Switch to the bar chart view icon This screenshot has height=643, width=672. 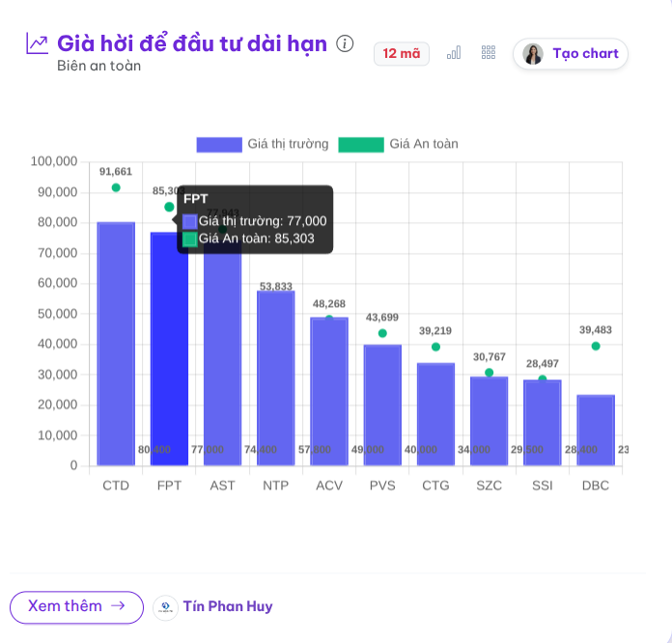[x=454, y=53]
